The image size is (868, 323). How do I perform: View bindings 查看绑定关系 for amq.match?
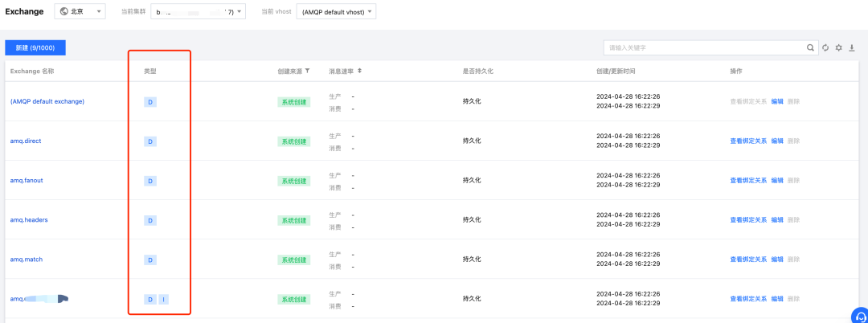click(748, 259)
